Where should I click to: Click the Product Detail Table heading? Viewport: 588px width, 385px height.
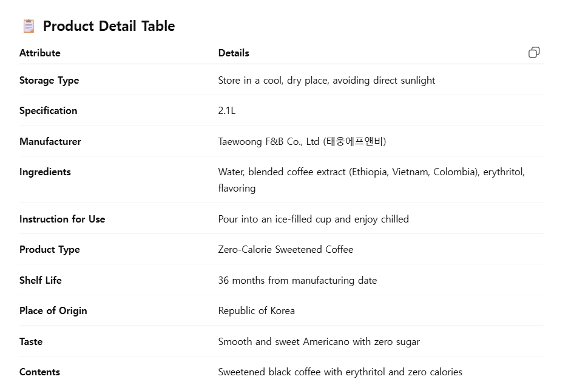point(109,26)
